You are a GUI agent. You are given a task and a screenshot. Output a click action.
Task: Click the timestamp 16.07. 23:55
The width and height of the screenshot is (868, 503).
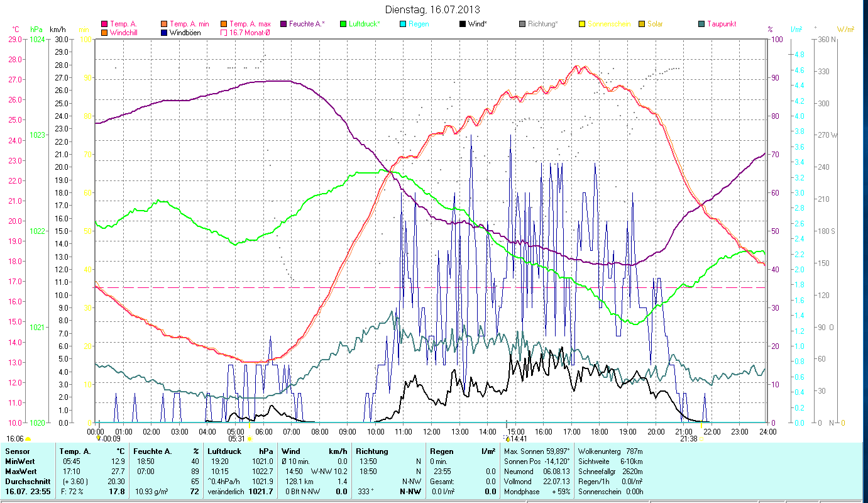coord(28,492)
